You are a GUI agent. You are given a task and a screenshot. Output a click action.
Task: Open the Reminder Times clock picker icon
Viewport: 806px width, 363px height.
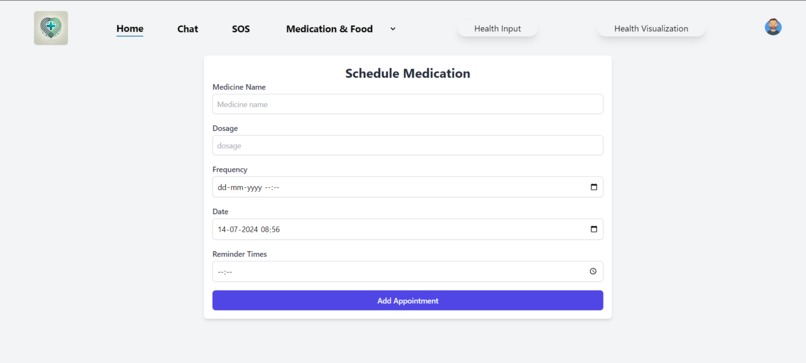tap(593, 271)
